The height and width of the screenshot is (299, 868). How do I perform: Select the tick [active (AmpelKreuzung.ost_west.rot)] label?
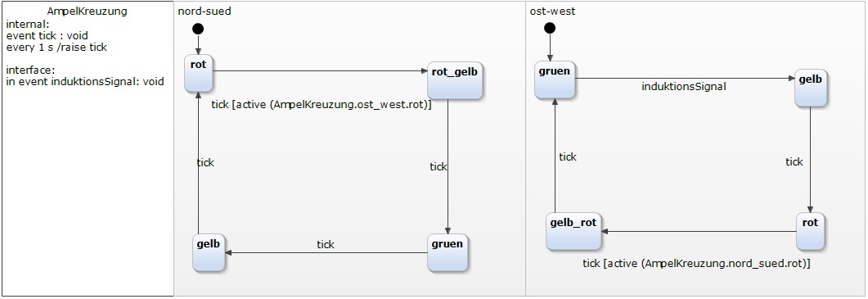322,105
